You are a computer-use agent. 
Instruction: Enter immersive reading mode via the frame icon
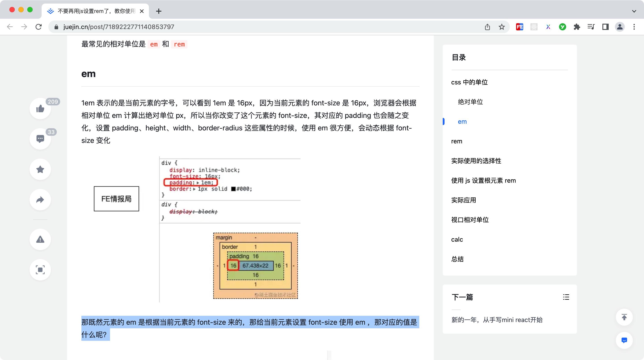coord(40,270)
